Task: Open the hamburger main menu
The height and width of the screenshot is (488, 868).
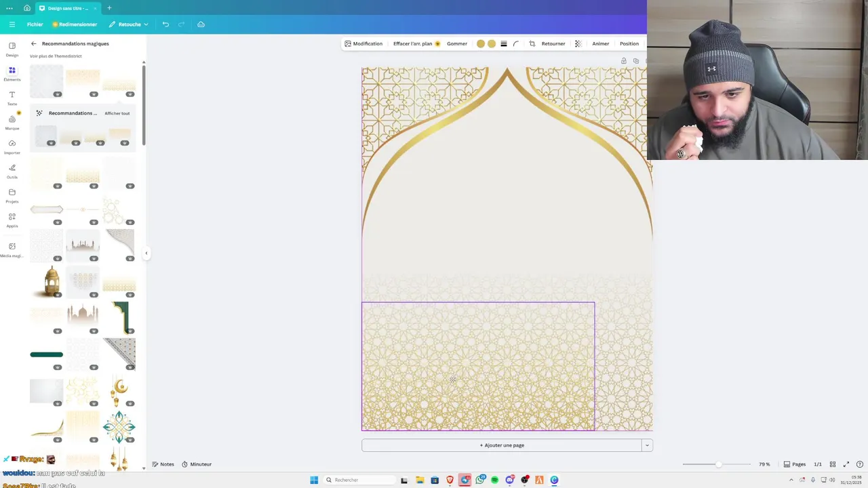Action: (12, 24)
